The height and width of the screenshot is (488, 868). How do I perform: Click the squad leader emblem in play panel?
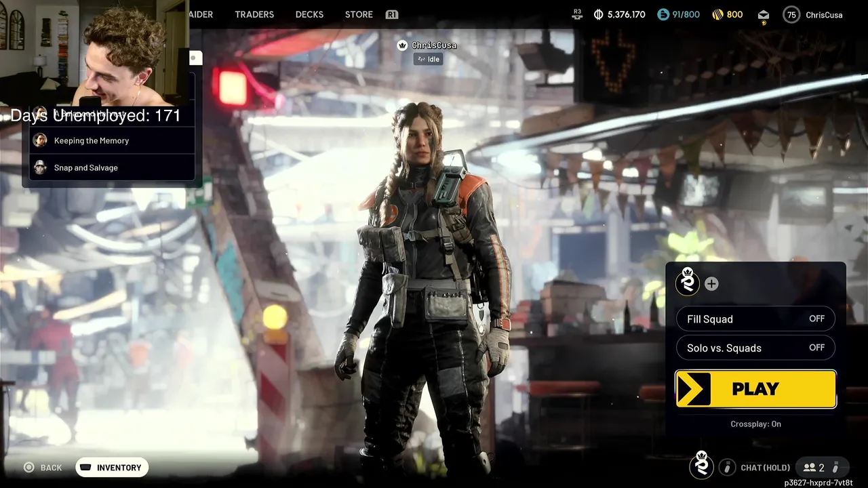tap(688, 282)
